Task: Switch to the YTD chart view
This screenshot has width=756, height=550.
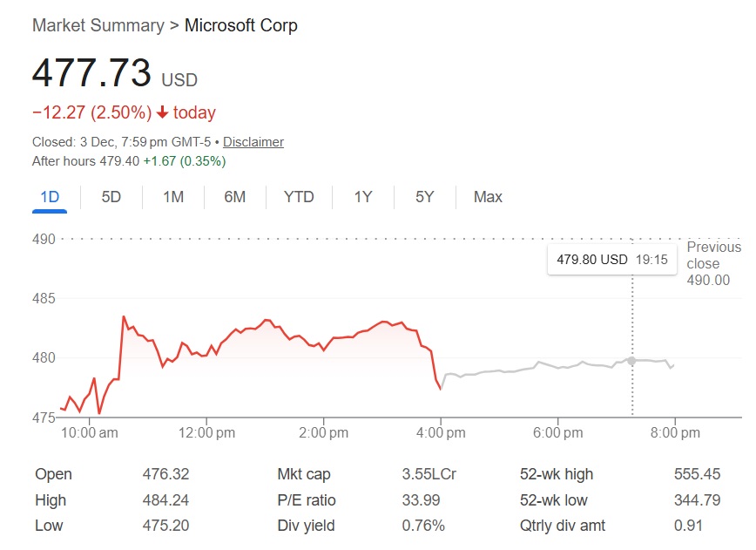Action: tap(299, 197)
